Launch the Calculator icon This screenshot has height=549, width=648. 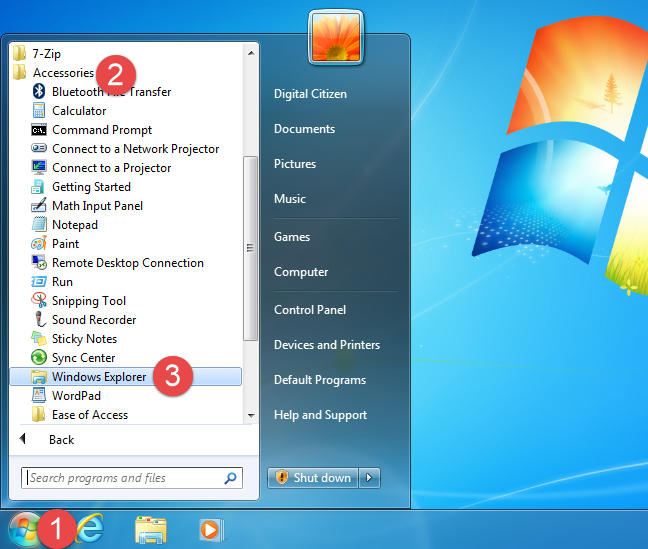tap(39, 110)
